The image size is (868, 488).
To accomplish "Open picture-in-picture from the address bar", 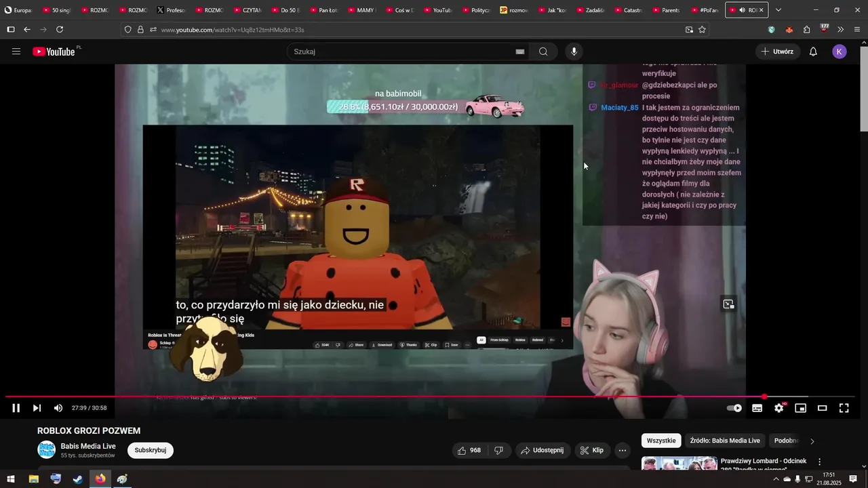I will pos(689,30).
